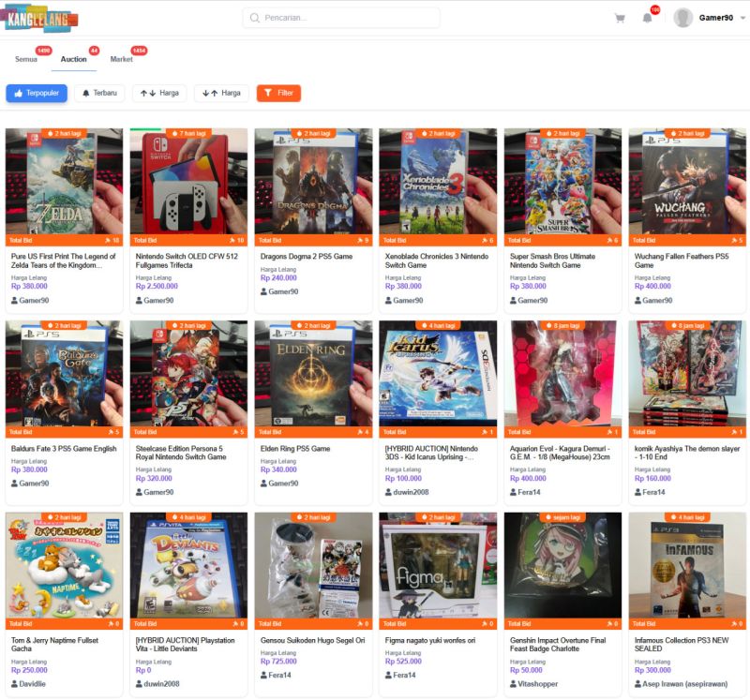
Task: Open the notifications bell icon
Action: tap(647, 18)
